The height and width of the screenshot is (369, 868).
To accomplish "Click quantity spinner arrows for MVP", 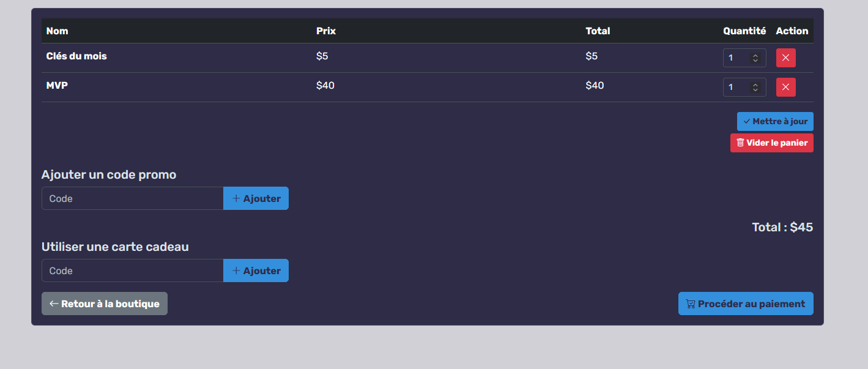I will coord(755,88).
